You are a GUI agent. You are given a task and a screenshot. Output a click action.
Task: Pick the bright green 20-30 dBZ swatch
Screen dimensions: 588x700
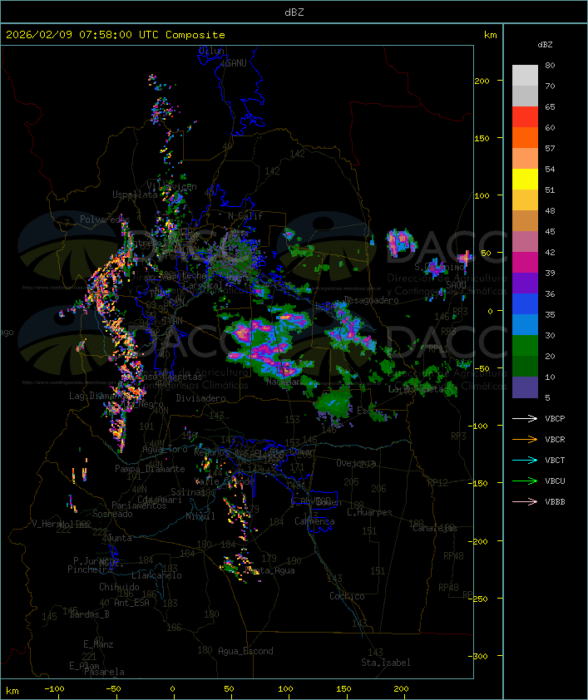coord(525,346)
